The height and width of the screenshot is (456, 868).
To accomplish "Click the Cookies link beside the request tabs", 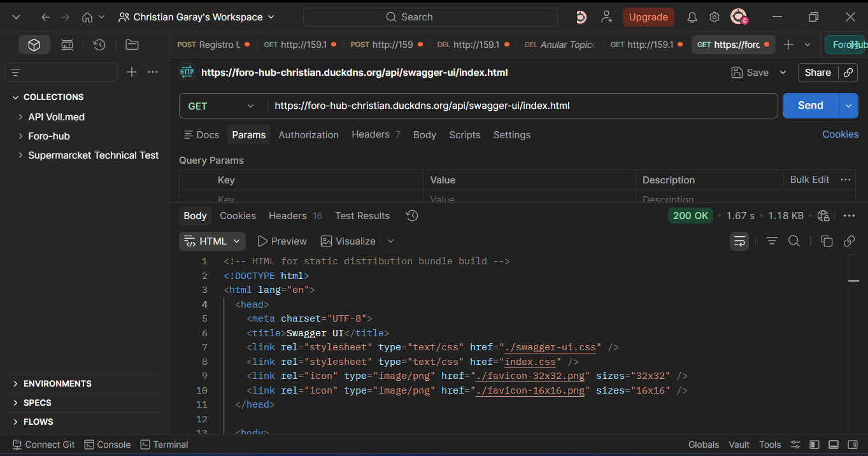I will [840, 134].
